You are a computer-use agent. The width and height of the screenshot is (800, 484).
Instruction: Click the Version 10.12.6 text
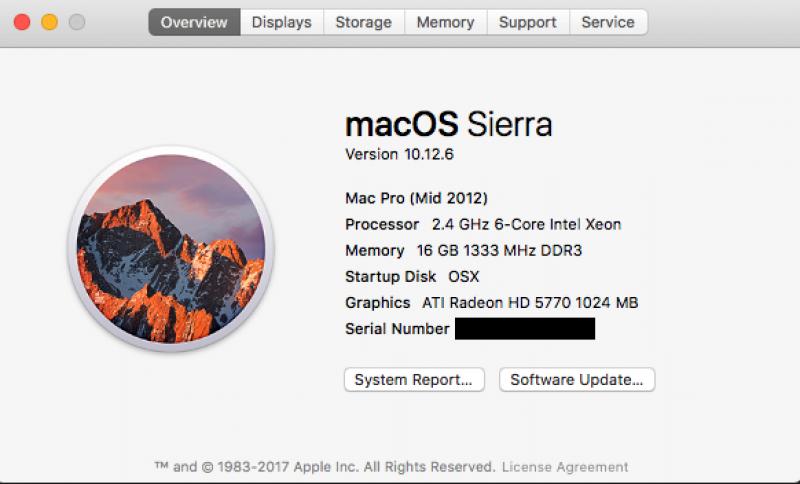tap(400, 155)
